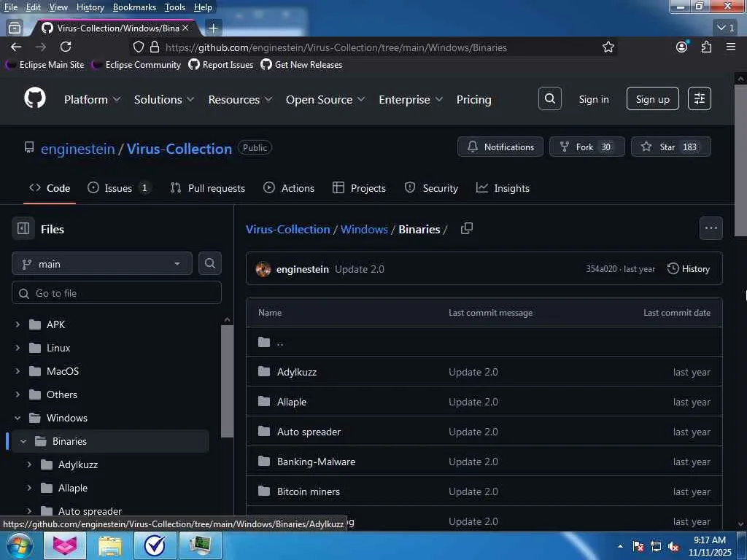Expand the Open Source navigation menu
This screenshot has height=560, width=747.
(x=325, y=99)
